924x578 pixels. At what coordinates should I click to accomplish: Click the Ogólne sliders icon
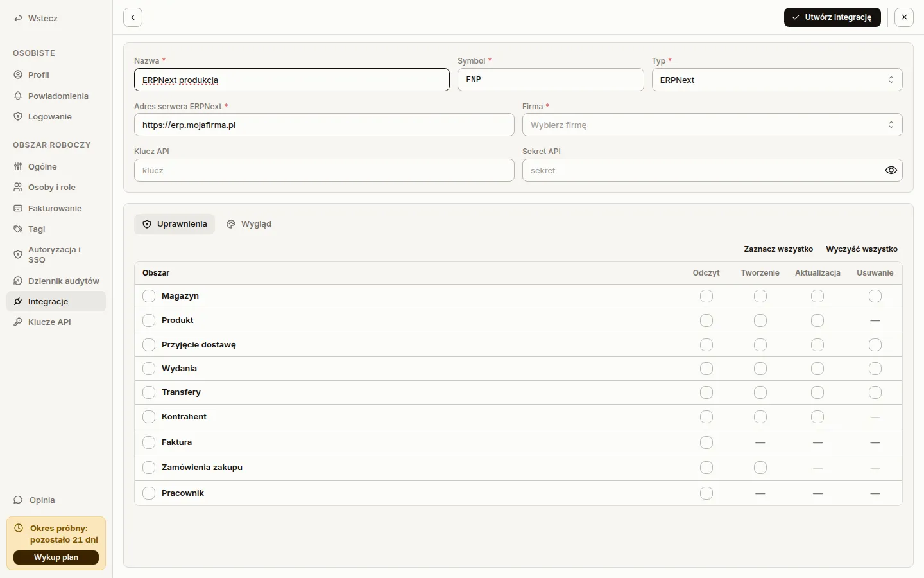click(18, 166)
